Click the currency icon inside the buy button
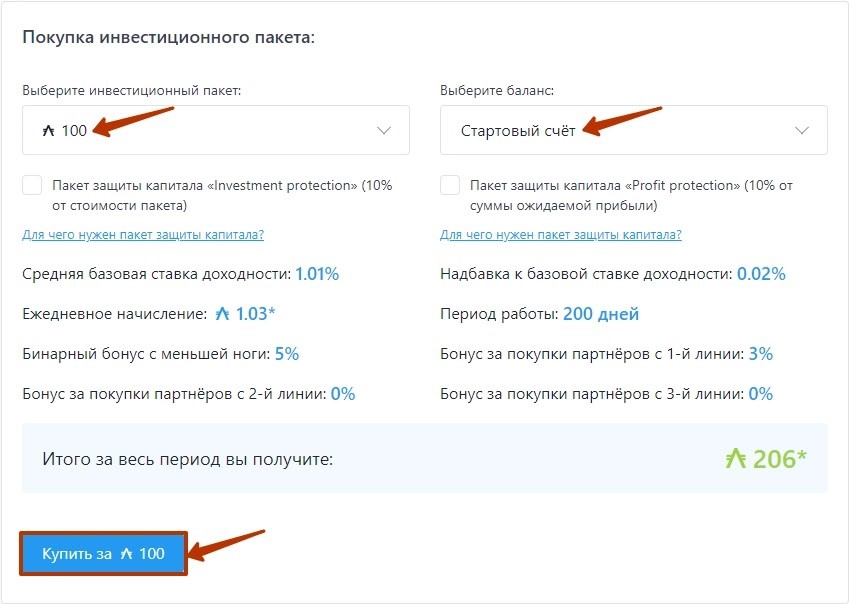This screenshot has height=604, width=849. click(x=126, y=553)
